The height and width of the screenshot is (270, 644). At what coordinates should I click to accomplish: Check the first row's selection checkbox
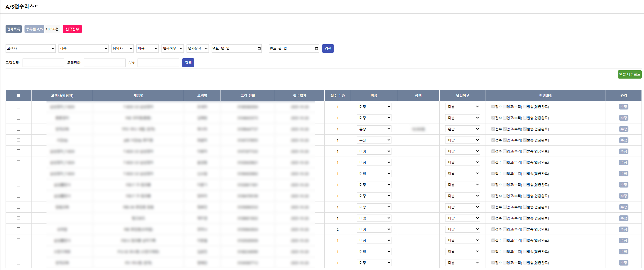coord(18,107)
